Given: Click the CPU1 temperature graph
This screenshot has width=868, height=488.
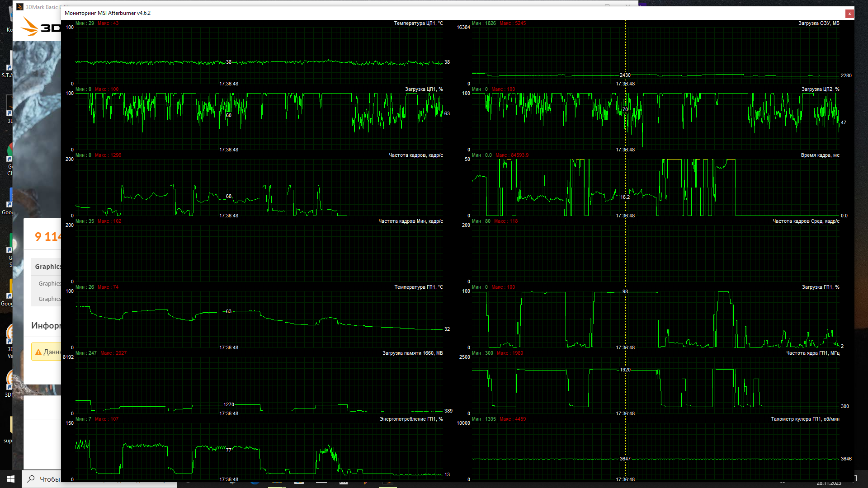Looking at the screenshot, I should click(259, 55).
